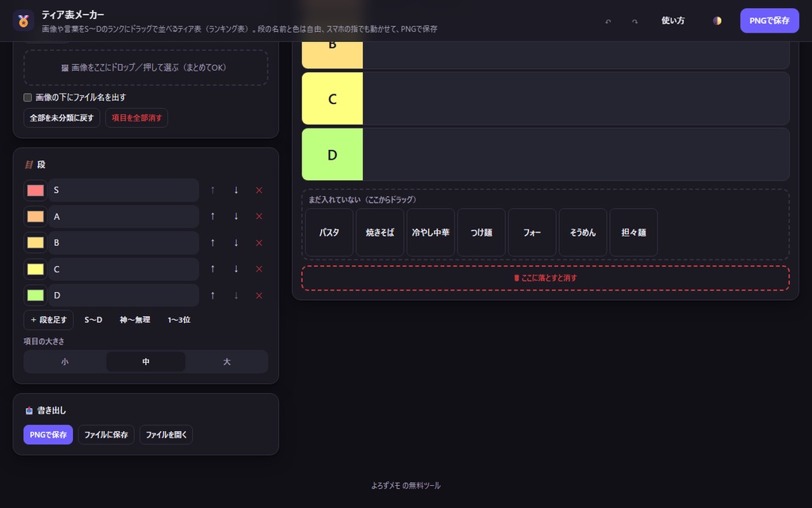The width and height of the screenshot is (812, 508).
Task: Apply the 1〜3位 tier preset
Action: pyautogui.click(x=179, y=320)
